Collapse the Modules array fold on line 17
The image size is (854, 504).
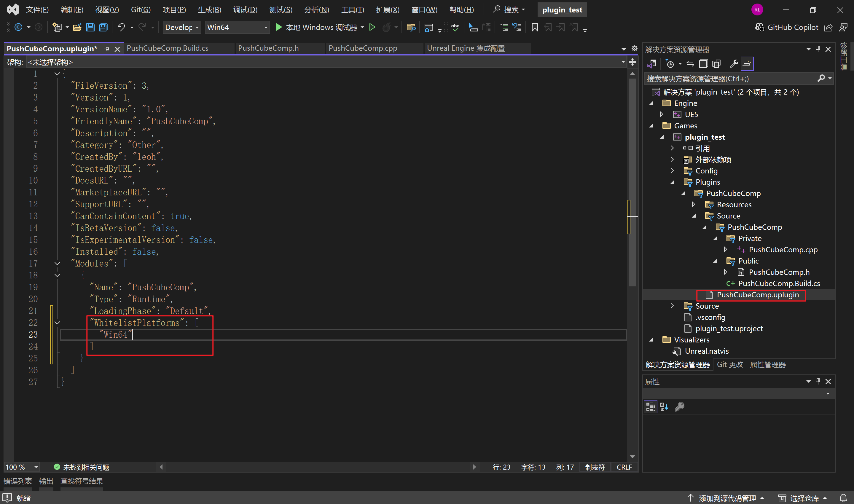pos(57,264)
